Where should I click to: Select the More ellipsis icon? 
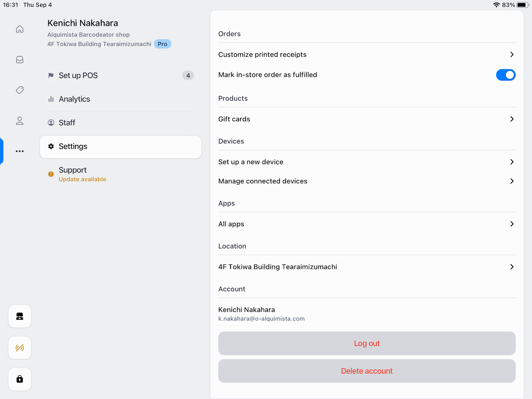20,151
